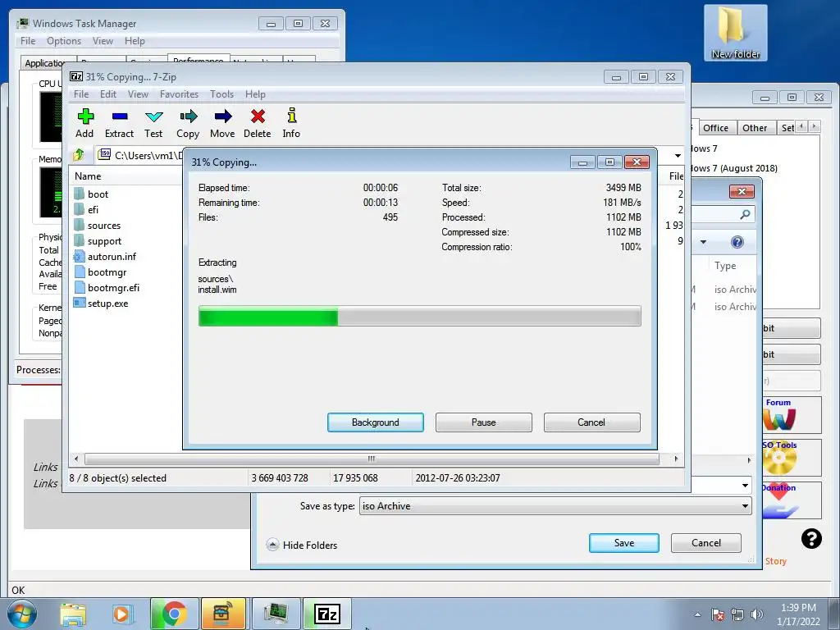This screenshot has height=630, width=840.
Task: Click the Add toolbar icon in 7-Zip
Action: click(x=84, y=123)
